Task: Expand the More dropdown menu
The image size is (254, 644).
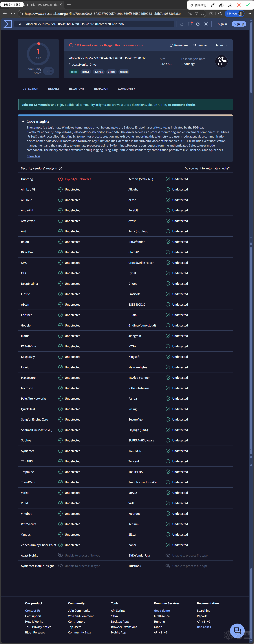Action: [222, 45]
